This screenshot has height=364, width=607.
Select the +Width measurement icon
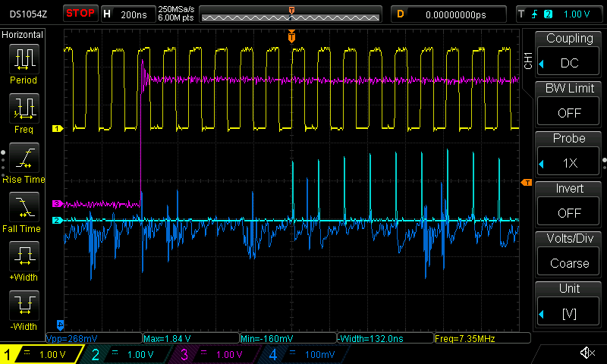[x=24, y=256]
